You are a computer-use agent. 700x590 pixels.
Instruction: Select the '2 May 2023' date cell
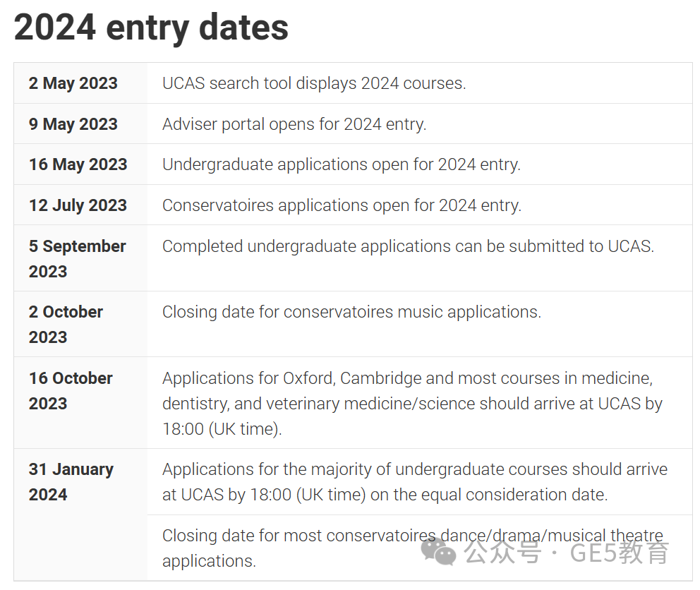[x=80, y=83]
